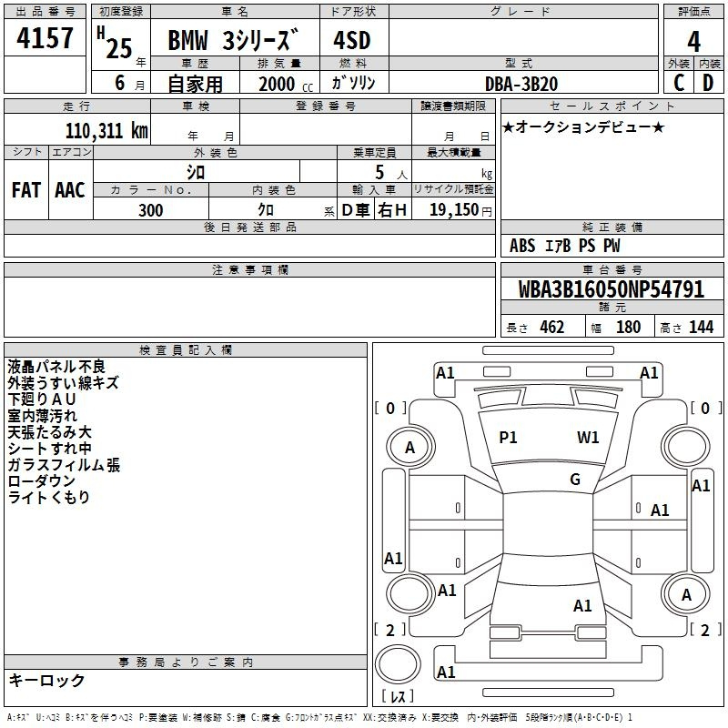Select the 液晶パネル不良 inspector note

point(56,367)
